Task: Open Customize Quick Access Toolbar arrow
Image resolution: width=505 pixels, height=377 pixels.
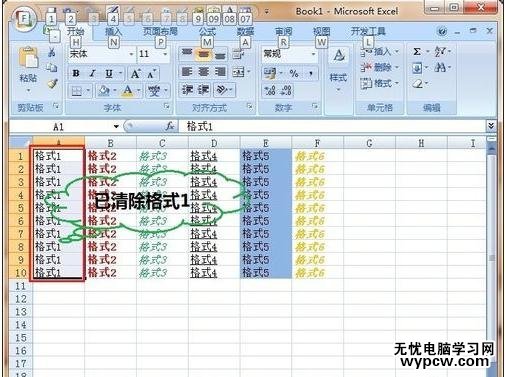Action: tap(266, 12)
